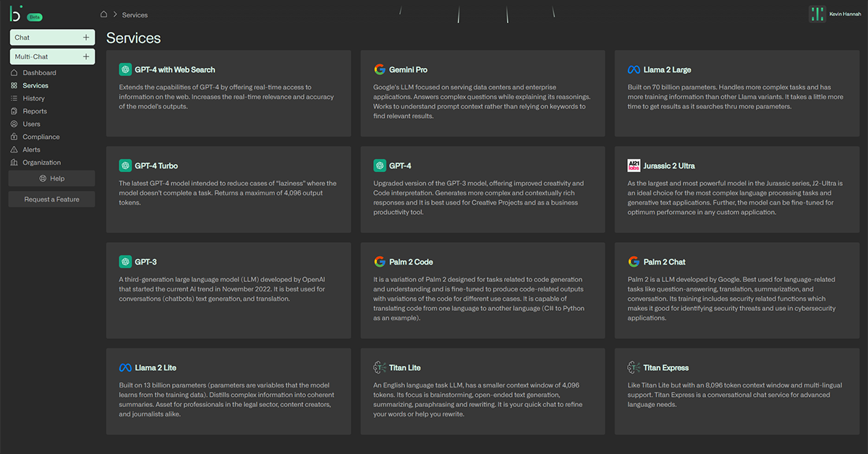The image size is (868, 454).
Task: Click the OpenAI icon on GPT-4 Turbo card
Action: [x=125, y=166]
